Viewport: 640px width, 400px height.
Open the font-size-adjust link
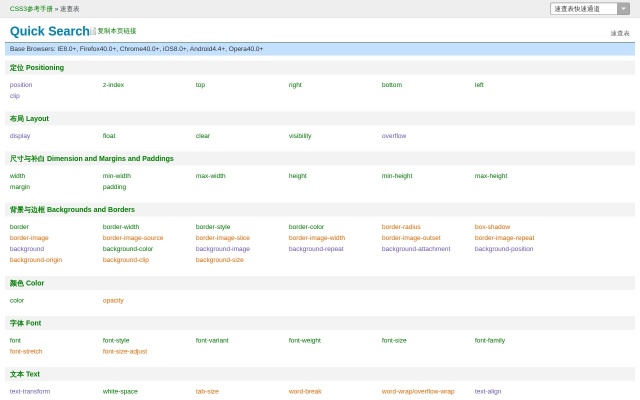pyautogui.click(x=125, y=351)
